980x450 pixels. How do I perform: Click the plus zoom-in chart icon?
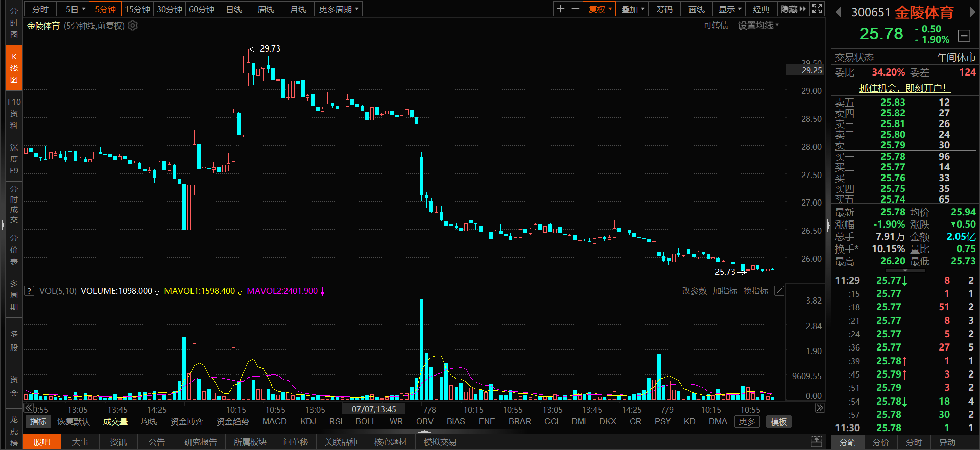(561, 9)
